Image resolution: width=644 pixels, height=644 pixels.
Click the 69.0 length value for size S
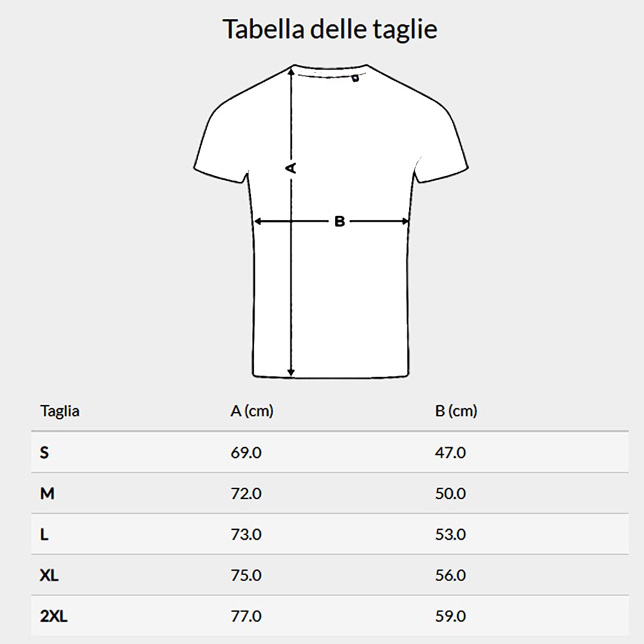(x=246, y=453)
